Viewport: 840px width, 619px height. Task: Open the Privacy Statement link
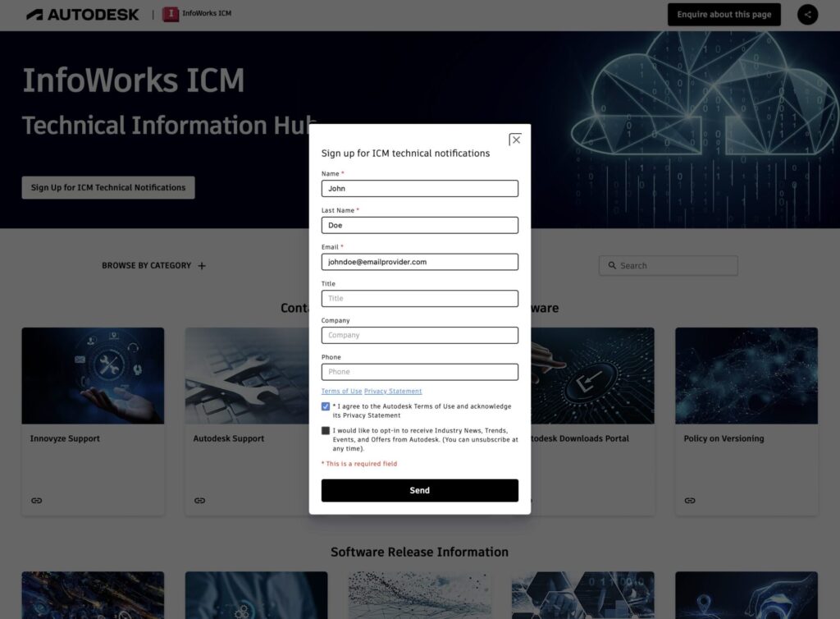(395, 390)
